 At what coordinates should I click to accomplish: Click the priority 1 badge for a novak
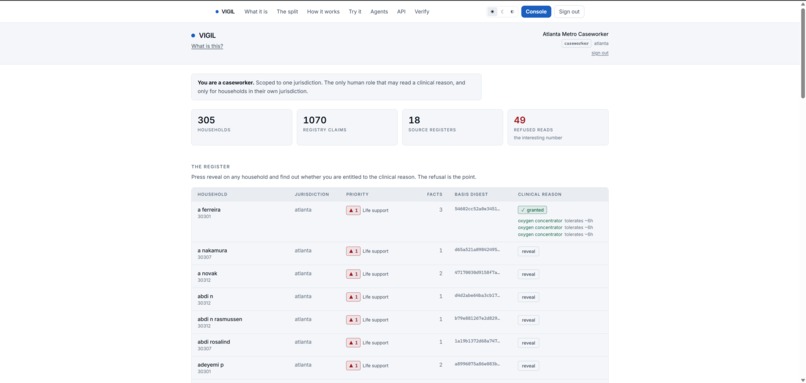coord(353,274)
